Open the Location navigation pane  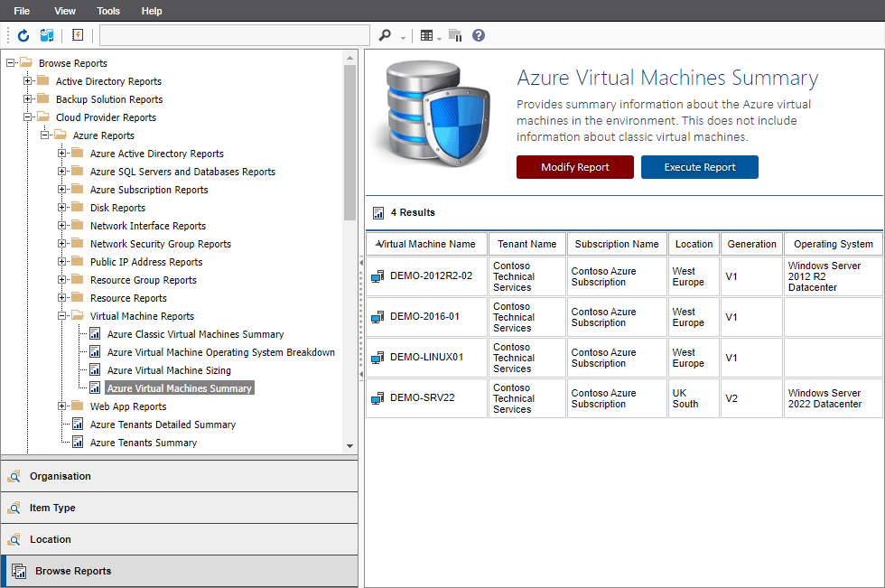(179, 539)
